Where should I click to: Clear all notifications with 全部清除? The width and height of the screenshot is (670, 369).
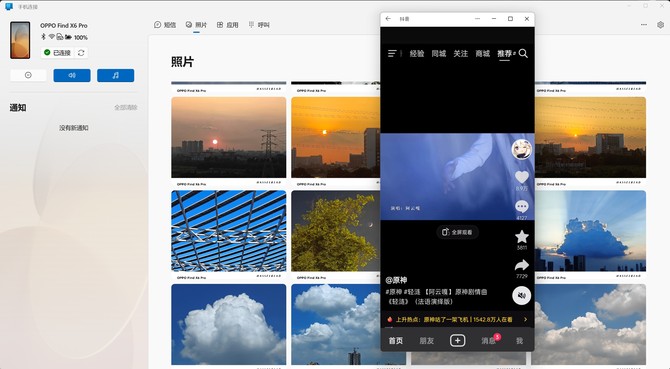pos(126,108)
